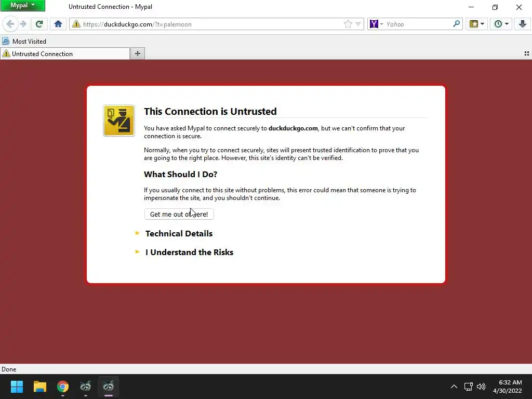This screenshot has width=532, height=399.
Task: Select the Untrusted Connection tab
Action: [65, 54]
